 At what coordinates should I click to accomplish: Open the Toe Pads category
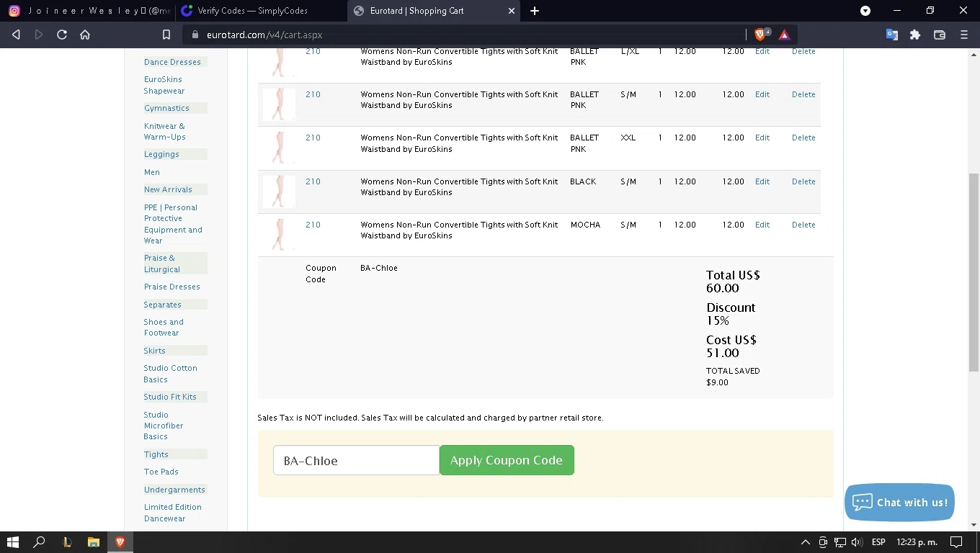(161, 472)
